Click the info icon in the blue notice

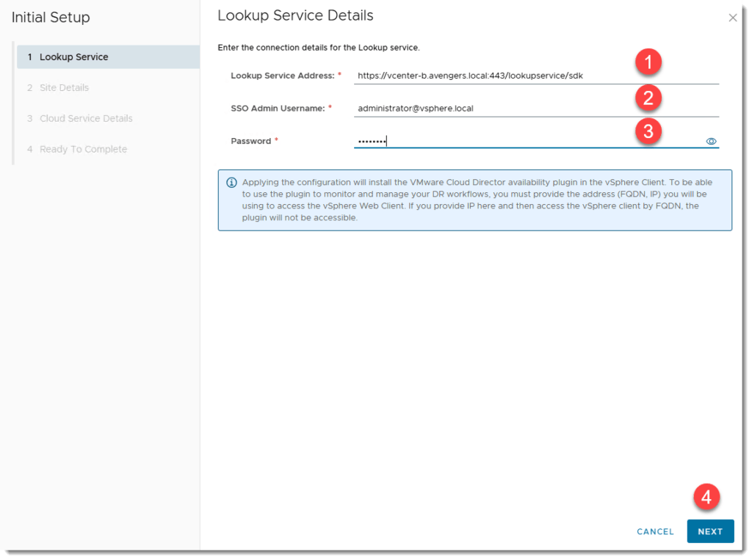[231, 183]
